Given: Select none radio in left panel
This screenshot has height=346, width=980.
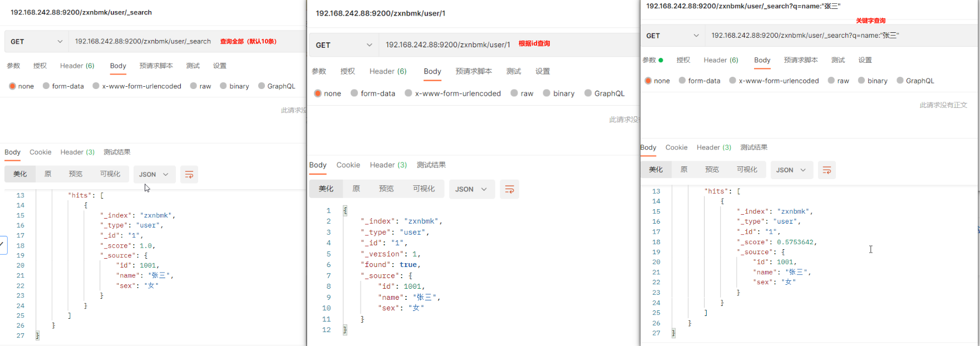Looking at the screenshot, I should pos(12,86).
